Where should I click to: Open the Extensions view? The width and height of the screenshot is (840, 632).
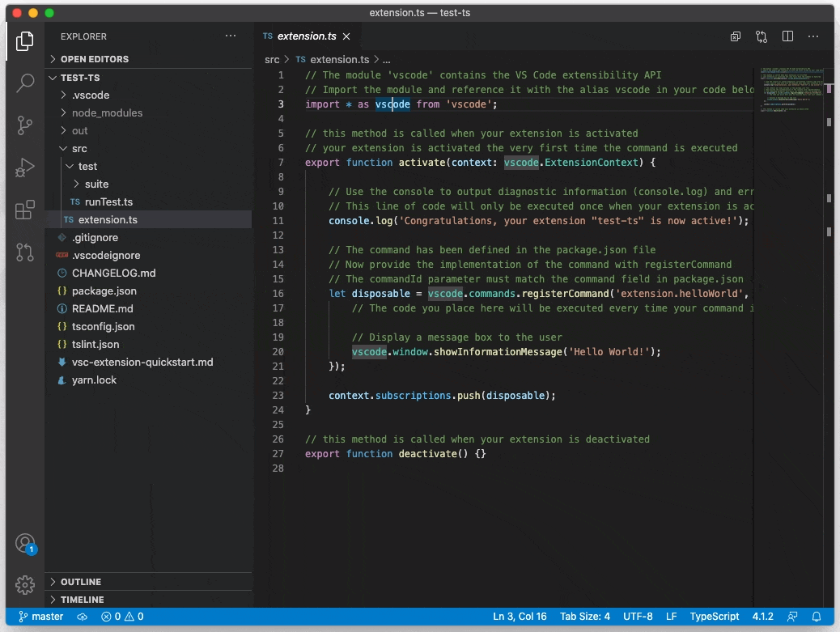[x=24, y=210]
